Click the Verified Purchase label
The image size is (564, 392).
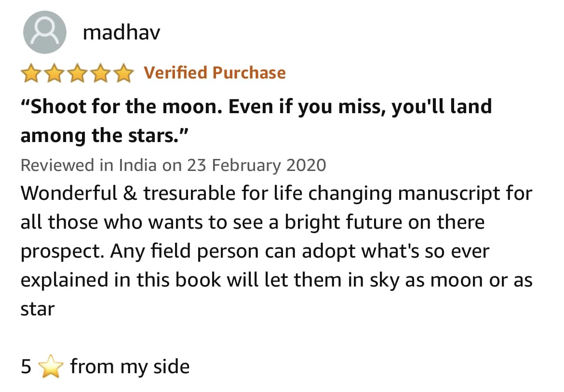(215, 73)
